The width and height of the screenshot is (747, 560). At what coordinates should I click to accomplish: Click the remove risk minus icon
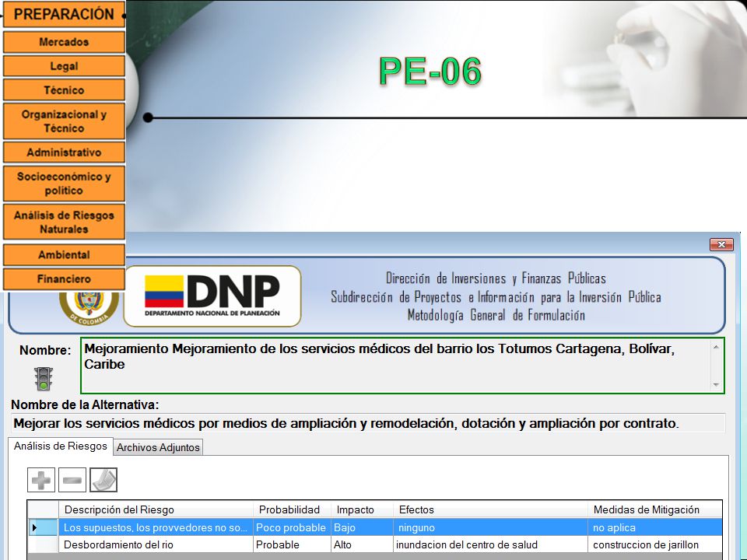(x=72, y=480)
